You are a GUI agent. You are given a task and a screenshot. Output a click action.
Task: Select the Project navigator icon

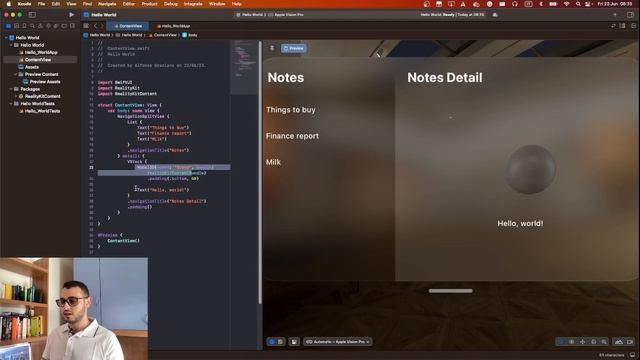tap(8, 26)
